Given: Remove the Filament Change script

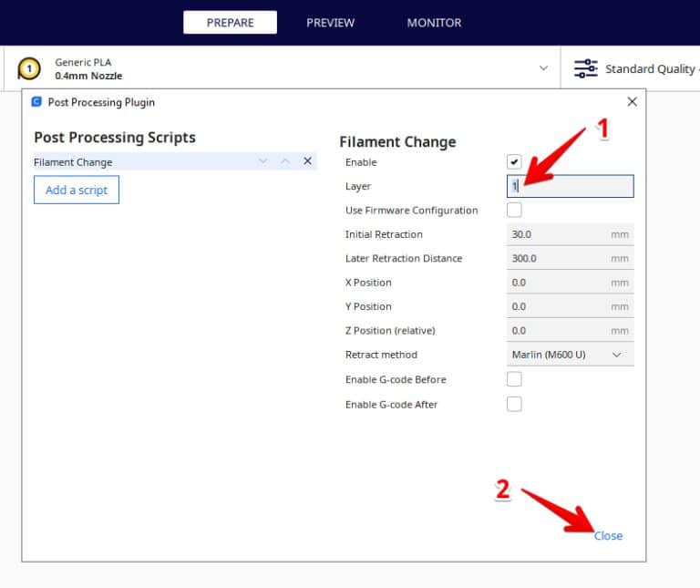Looking at the screenshot, I should pos(307,161).
